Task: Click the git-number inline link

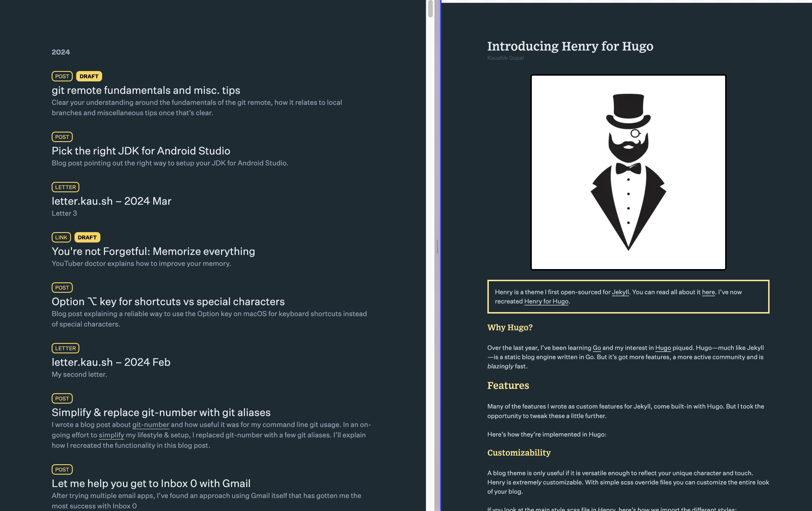Action: [x=150, y=425]
